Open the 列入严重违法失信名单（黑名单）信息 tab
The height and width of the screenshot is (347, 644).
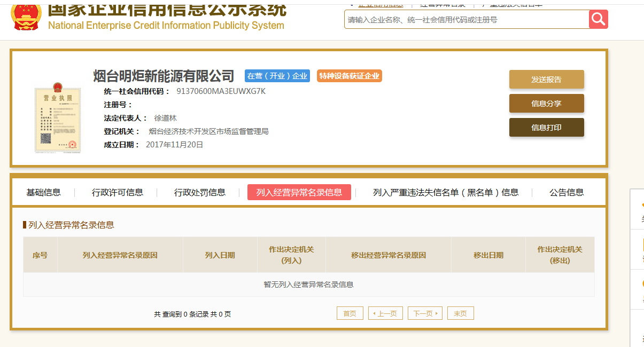(x=446, y=192)
